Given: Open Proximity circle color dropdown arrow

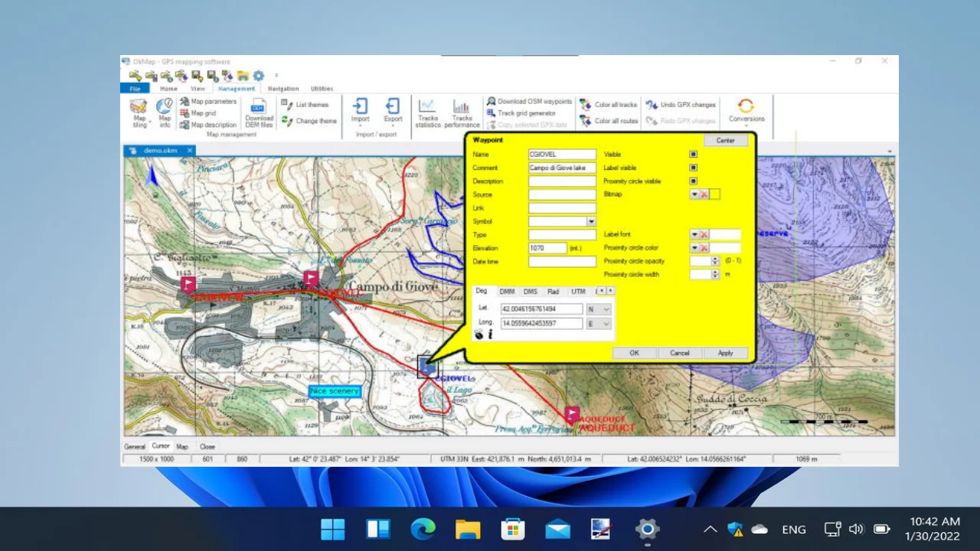Looking at the screenshot, I should click(x=694, y=248).
